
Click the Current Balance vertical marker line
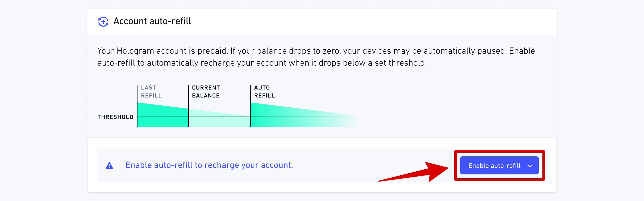(x=188, y=106)
